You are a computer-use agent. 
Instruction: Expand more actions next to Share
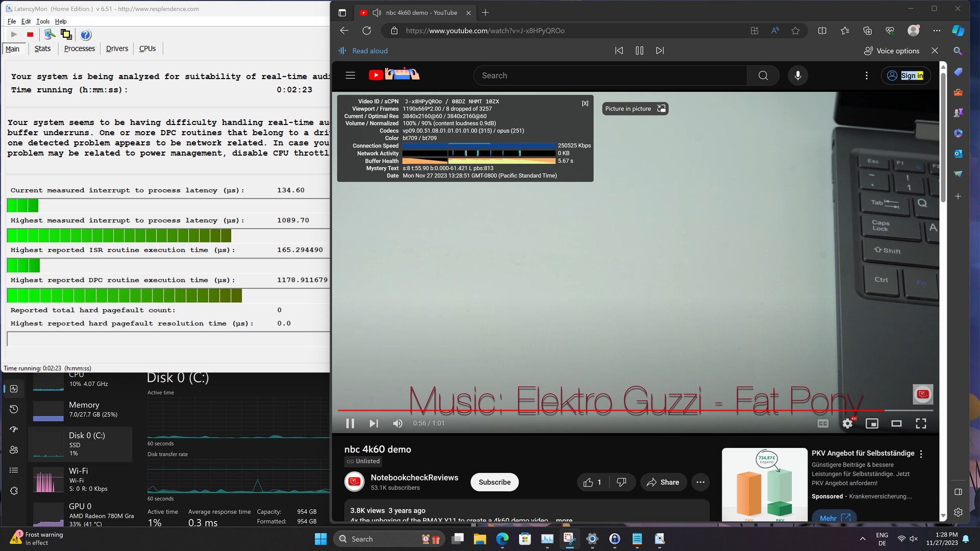click(x=700, y=482)
